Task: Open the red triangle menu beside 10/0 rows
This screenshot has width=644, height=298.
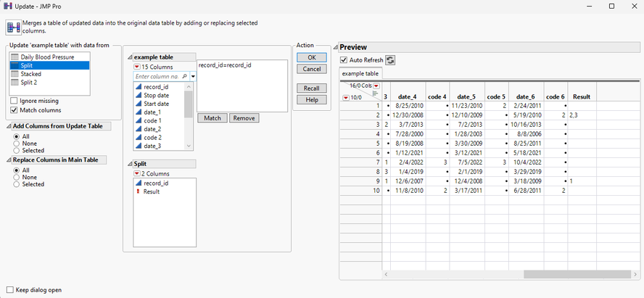Action: click(x=345, y=97)
